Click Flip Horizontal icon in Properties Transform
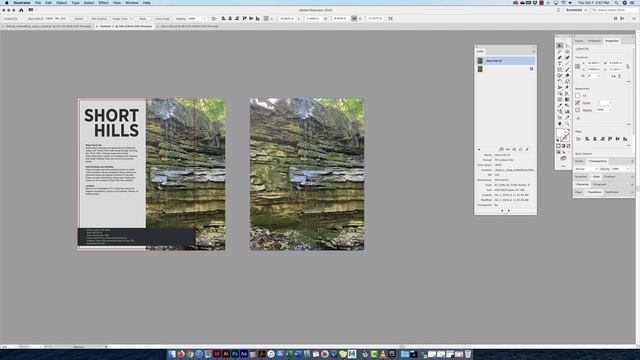Viewport: 640px width, 360px height. [x=614, y=76]
